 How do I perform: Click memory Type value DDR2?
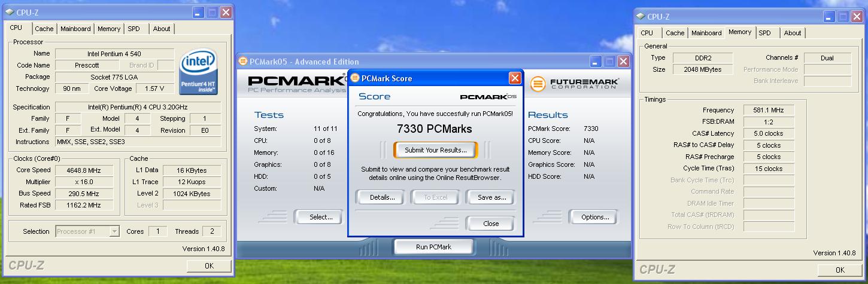click(703, 58)
